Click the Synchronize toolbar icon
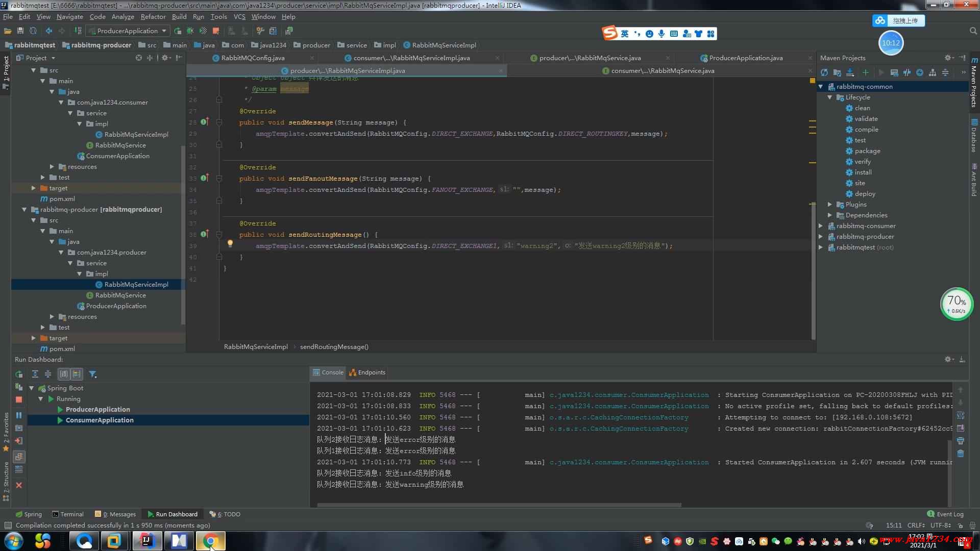The image size is (980, 551). point(33,31)
